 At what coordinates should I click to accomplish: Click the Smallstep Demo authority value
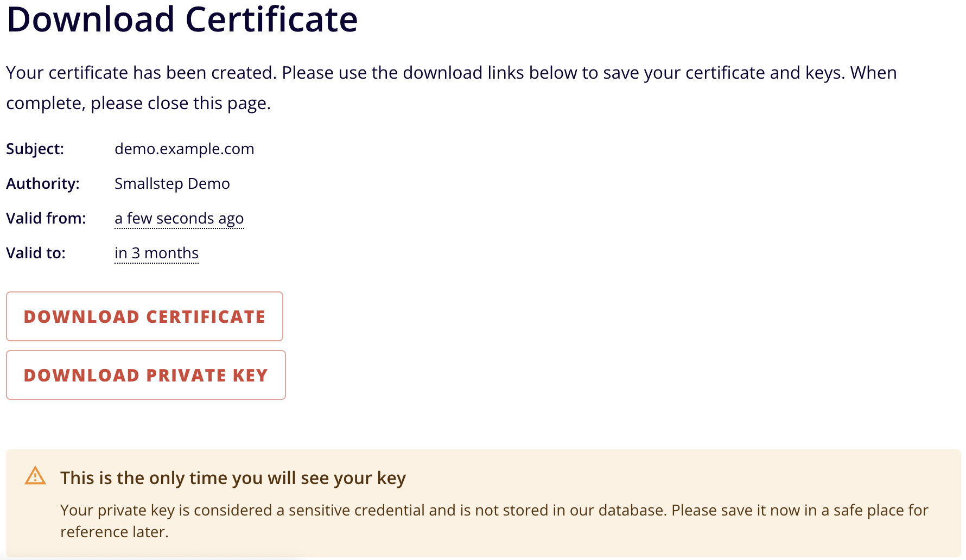pos(172,183)
